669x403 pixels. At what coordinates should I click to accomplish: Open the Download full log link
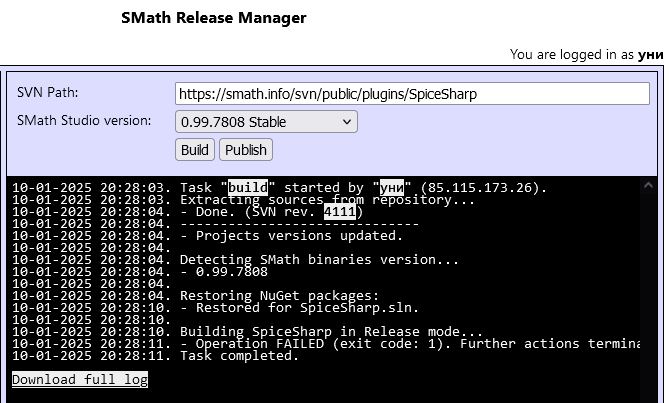(80, 380)
